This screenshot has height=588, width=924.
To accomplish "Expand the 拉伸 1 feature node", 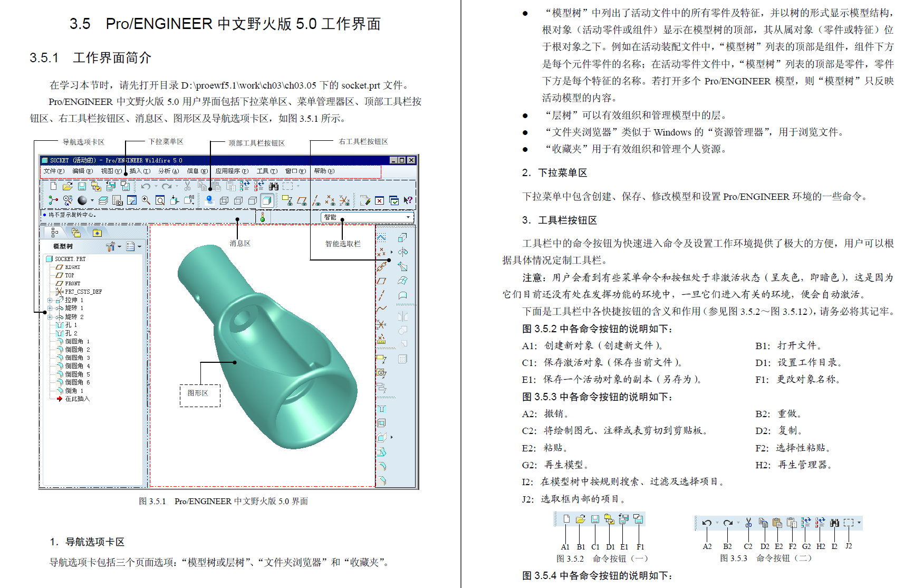I will click(50, 301).
